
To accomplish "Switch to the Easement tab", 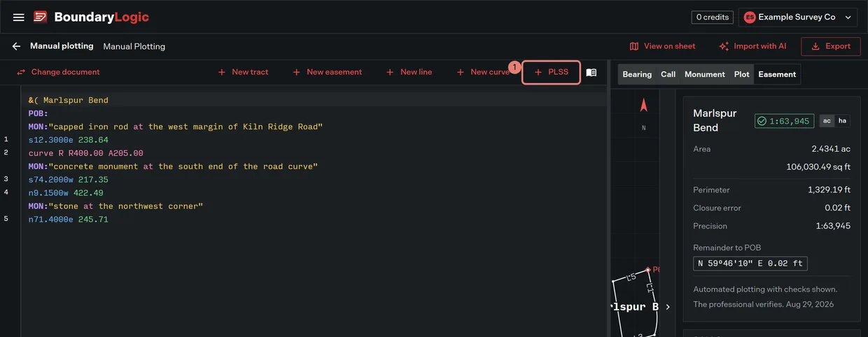I will (x=777, y=74).
